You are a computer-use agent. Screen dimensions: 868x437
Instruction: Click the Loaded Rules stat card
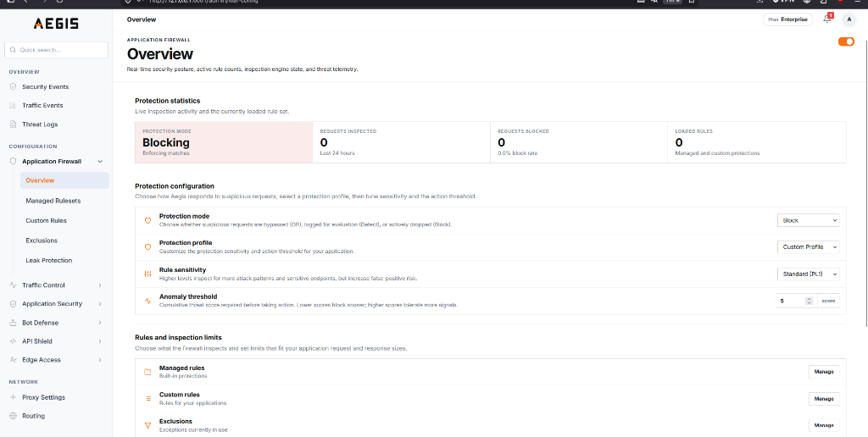coord(757,142)
